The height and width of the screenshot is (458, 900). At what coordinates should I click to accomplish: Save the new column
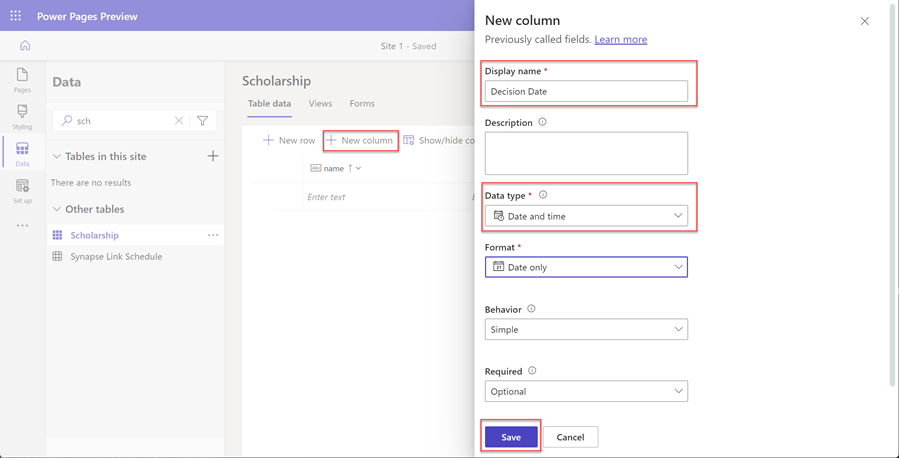point(511,437)
